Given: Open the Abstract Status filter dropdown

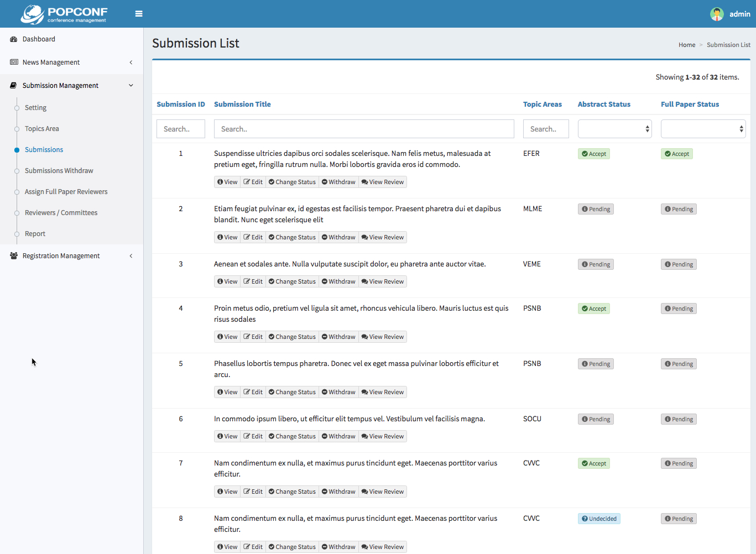Looking at the screenshot, I should point(614,129).
